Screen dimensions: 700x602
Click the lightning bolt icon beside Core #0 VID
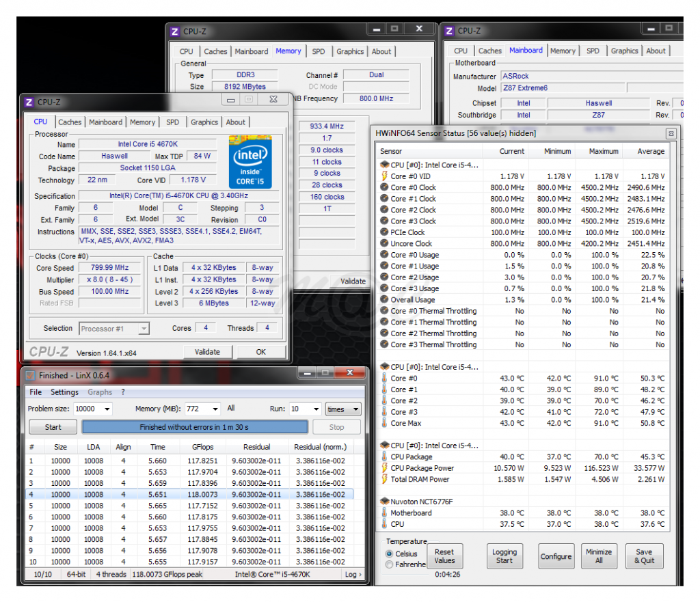(384, 176)
